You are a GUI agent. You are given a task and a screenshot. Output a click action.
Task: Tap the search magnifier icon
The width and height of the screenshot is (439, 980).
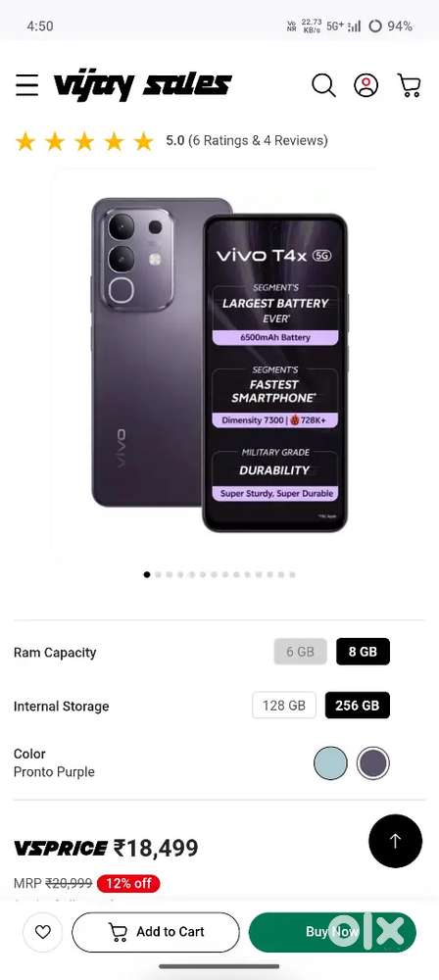[x=323, y=85]
